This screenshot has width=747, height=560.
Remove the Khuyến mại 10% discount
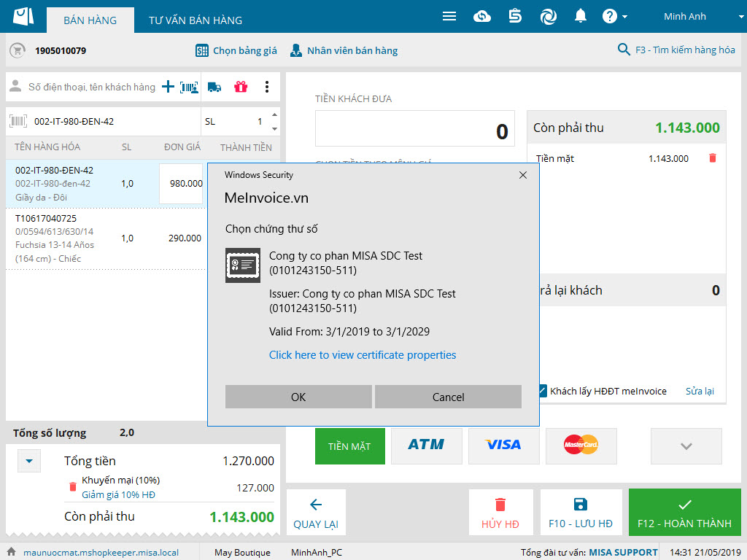click(72, 486)
